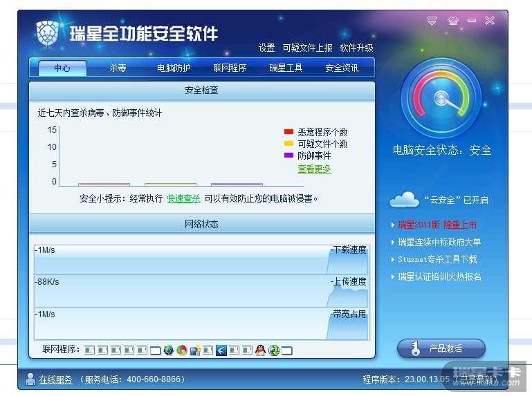Screen dimensions: 532x396
Task: View the 安全资讯 tab
Action: click(342, 68)
